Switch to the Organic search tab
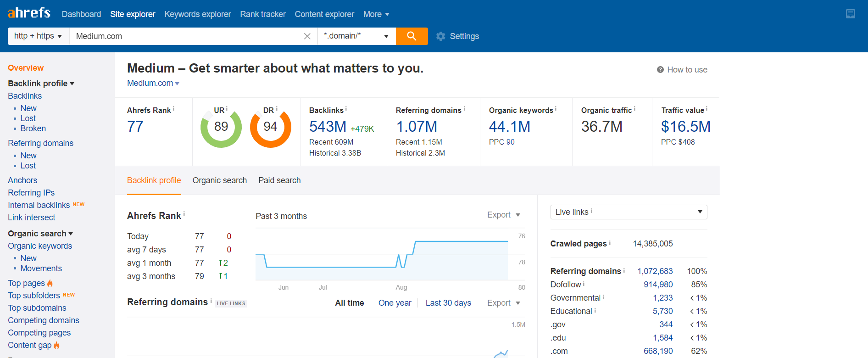868x358 pixels. pos(219,180)
